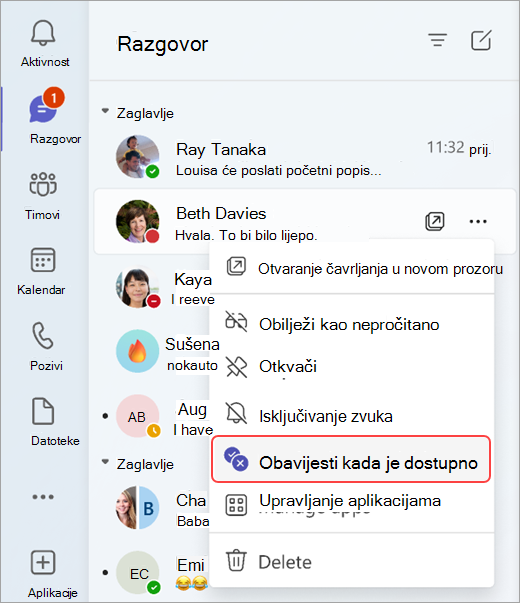Open the Kalendar icon
This screenshot has width=520, height=603.
43,260
